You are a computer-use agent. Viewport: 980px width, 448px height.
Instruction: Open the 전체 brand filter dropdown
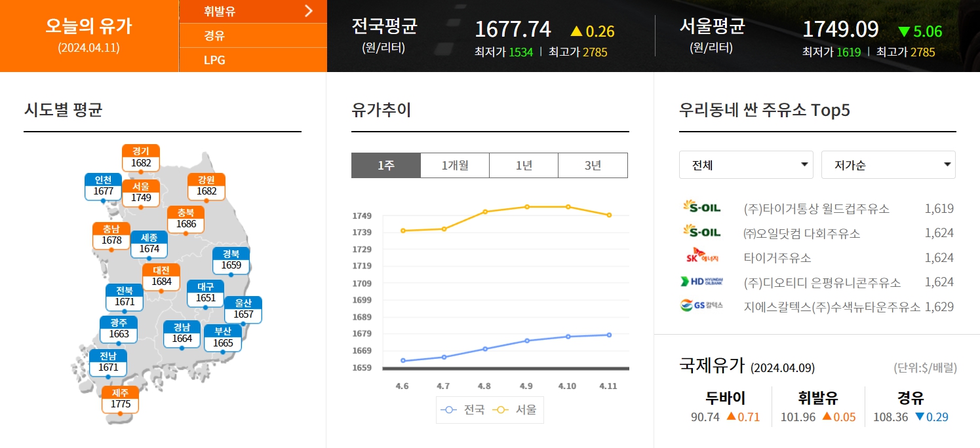(746, 164)
